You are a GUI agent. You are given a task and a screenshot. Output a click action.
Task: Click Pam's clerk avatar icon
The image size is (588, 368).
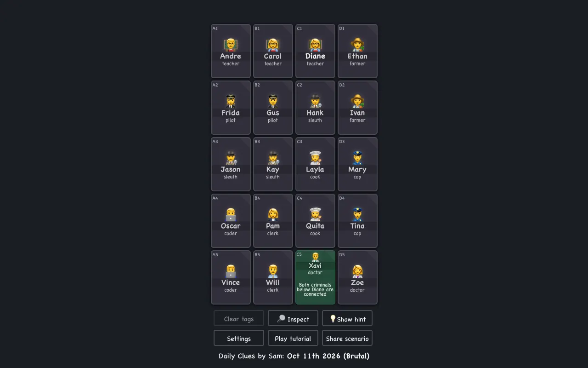coord(273,214)
